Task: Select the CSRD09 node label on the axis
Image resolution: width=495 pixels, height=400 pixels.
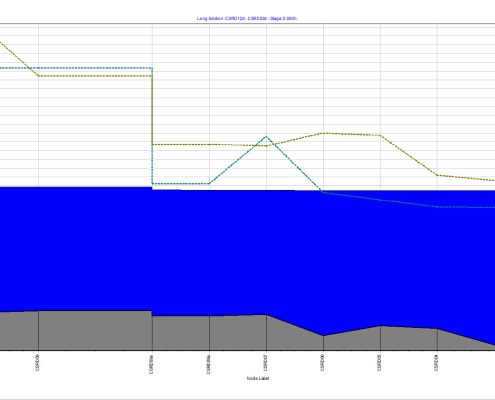Action: (x=37, y=363)
